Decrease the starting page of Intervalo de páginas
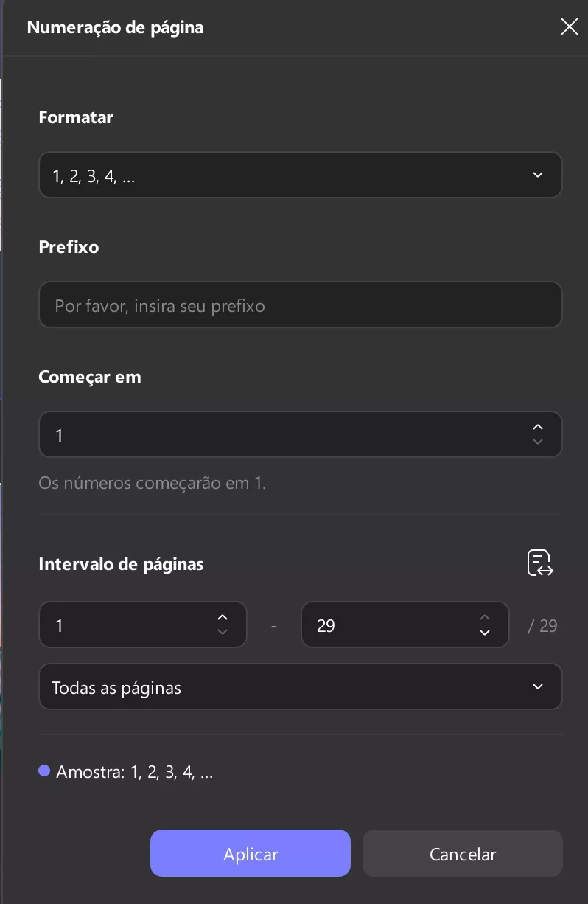588x904 pixels. click(223, 633)
